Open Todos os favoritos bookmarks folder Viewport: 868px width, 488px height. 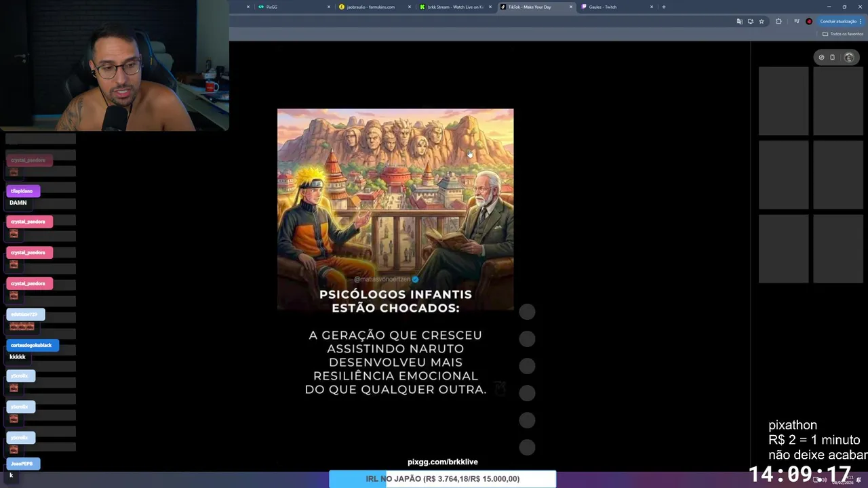844,34
